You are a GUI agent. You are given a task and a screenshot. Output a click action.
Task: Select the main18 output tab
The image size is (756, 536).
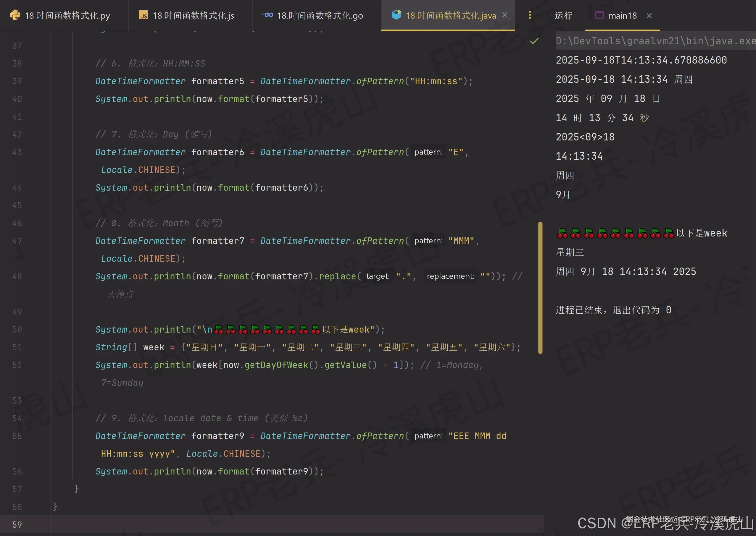point(622,15)
